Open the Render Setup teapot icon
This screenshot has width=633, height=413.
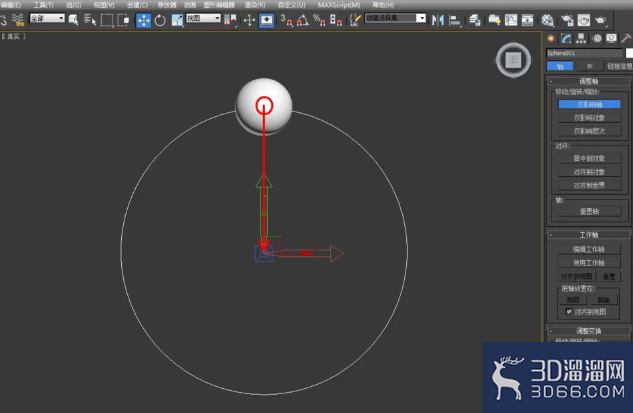pos(567,20)
